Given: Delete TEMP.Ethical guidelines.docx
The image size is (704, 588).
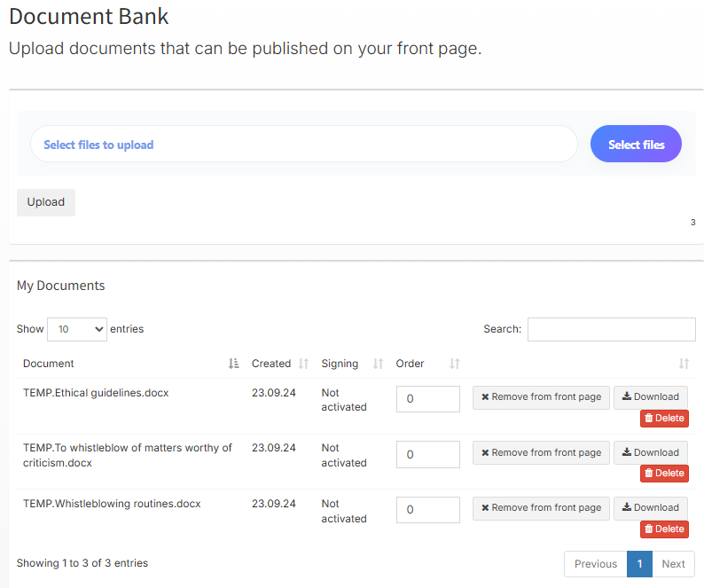Looking at the screenshot, I should (x=664, y=419).
